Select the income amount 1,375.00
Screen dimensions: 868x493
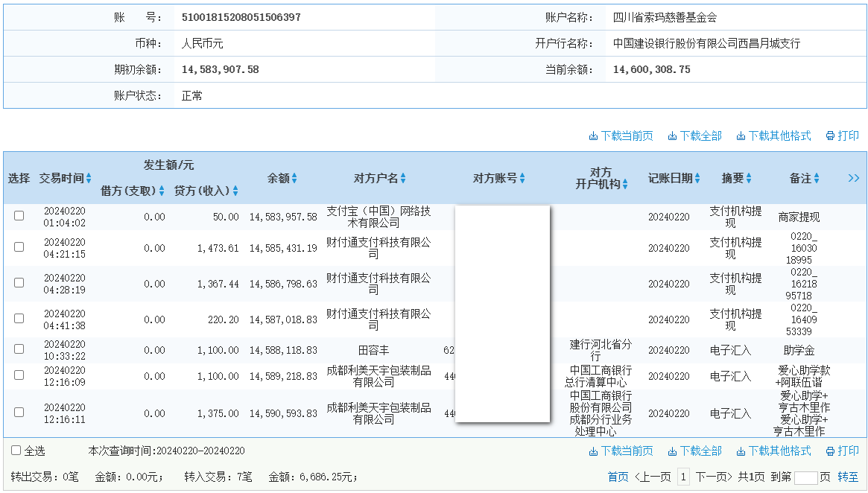[x=218, y=413]
